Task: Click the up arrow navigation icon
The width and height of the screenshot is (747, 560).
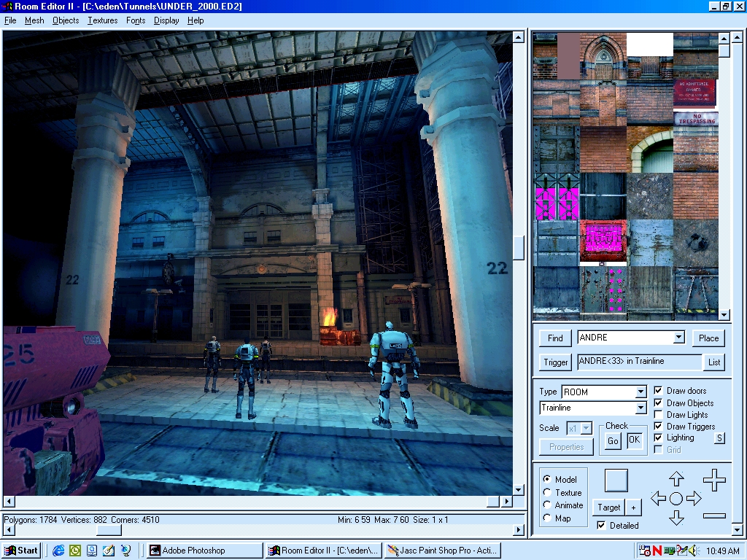Action: 676,478
